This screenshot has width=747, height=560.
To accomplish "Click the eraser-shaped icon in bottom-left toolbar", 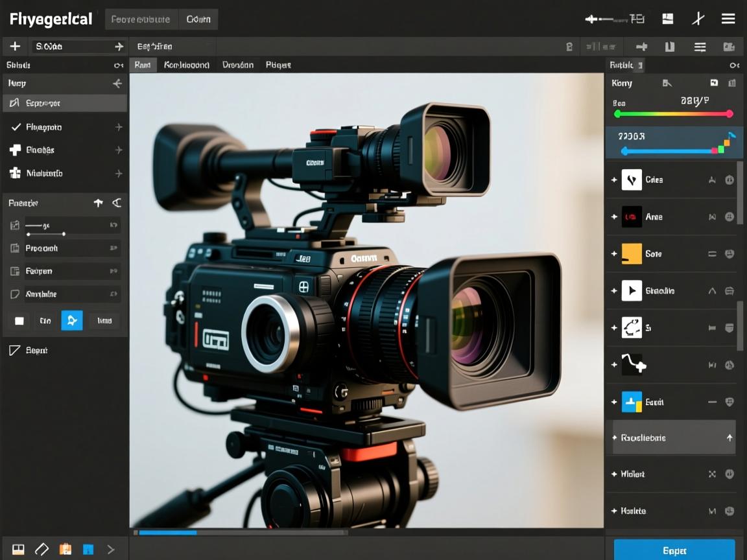I will click(x=41, y=549).
